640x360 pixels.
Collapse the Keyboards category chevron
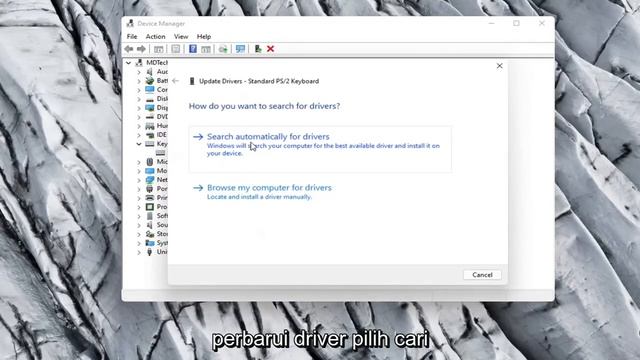click(x=139, y=144)
